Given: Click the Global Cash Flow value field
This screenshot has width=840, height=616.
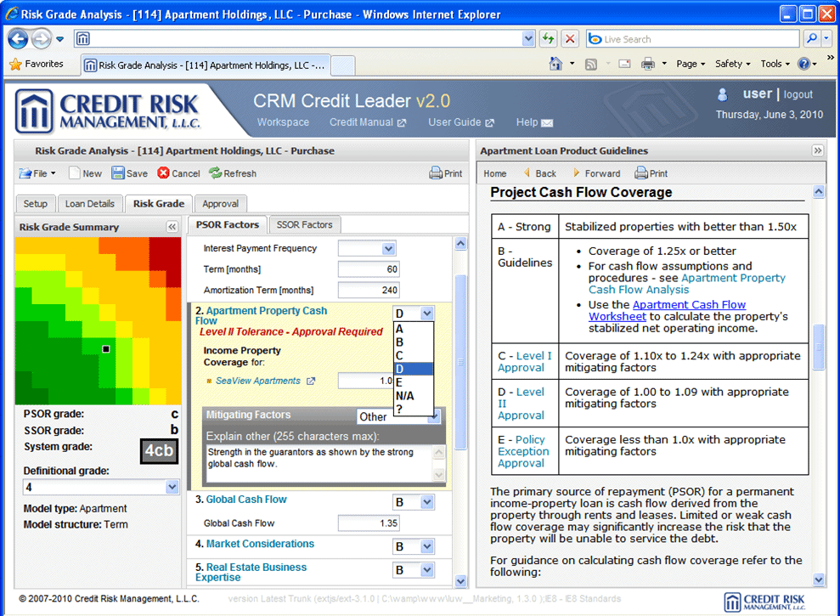Looking at the screenshot, I should click(x=369, y=523).
